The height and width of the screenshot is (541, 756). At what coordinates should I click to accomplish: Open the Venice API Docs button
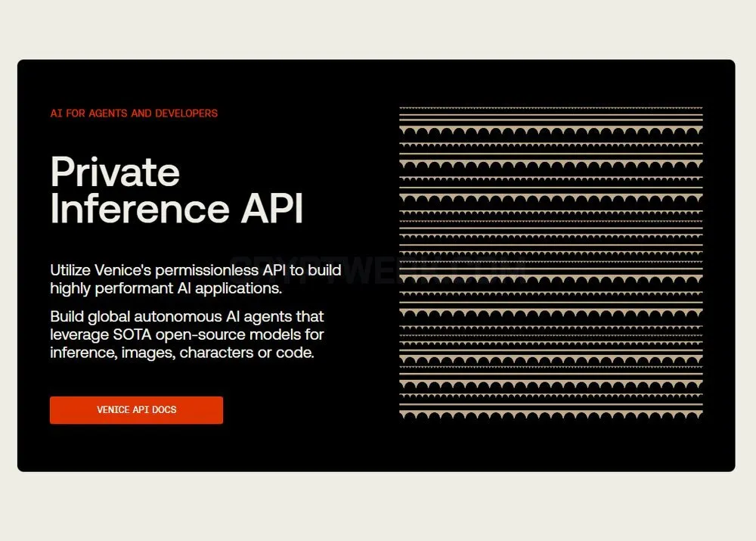click(x=136, y=410)
